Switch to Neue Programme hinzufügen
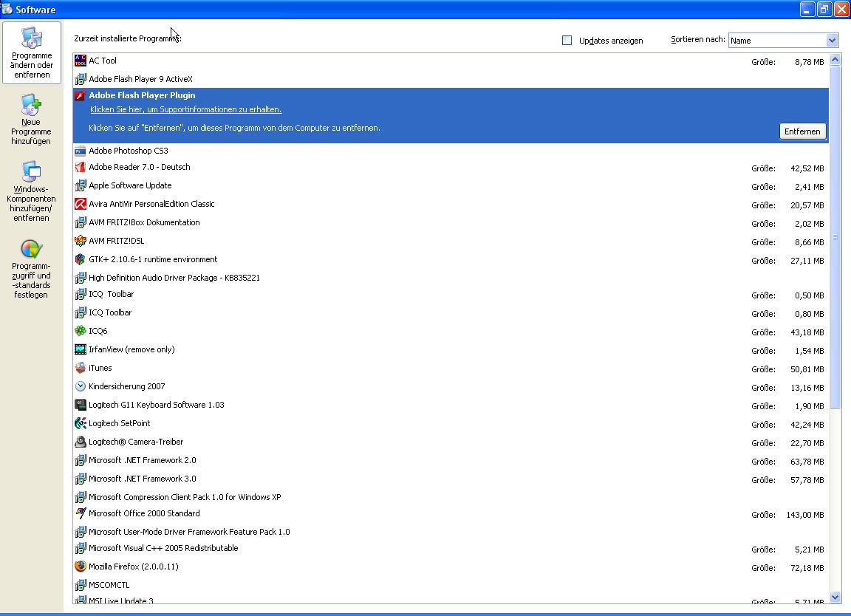The image size is (851, 616). (31, 120)
